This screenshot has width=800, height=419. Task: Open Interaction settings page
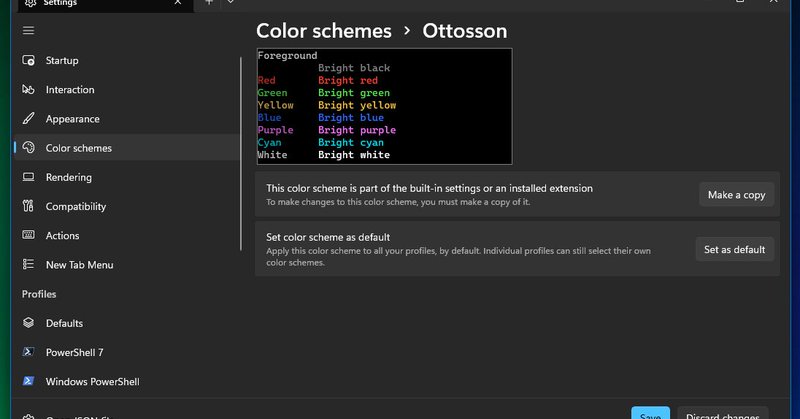128,89
